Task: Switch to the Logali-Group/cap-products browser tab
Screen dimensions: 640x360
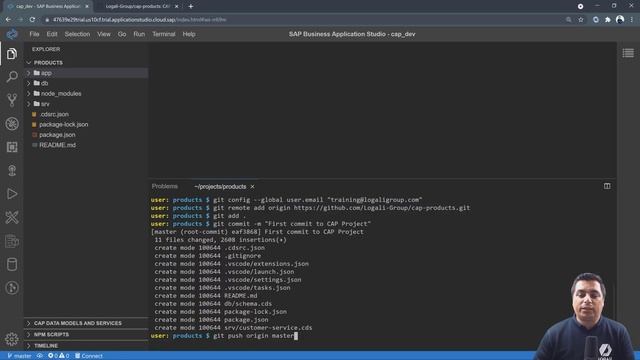Action: tap(137, 7)
